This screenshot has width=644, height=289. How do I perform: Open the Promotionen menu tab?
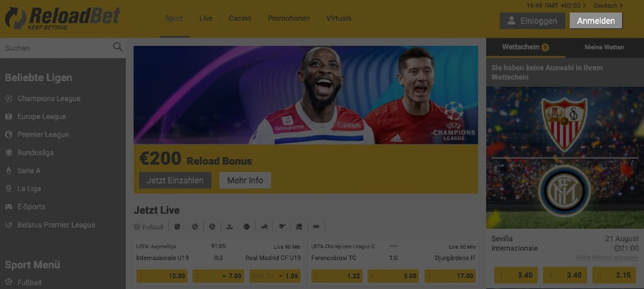[289, 18]
